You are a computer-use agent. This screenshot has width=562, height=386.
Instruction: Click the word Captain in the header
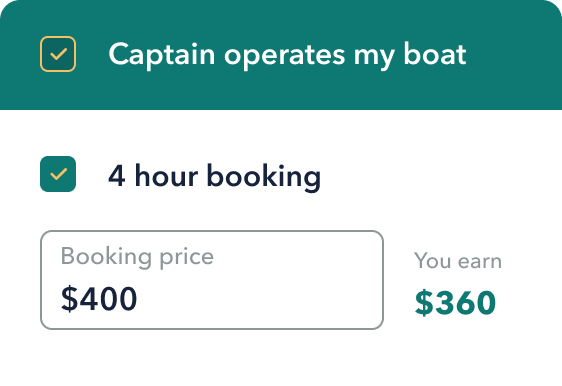tap(162, 54)
